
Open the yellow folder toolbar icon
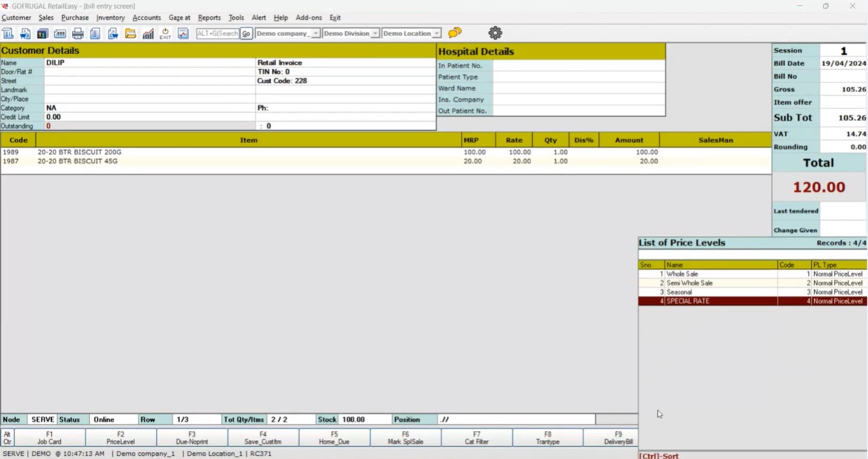pyautogui.click(x=131, y=33)
